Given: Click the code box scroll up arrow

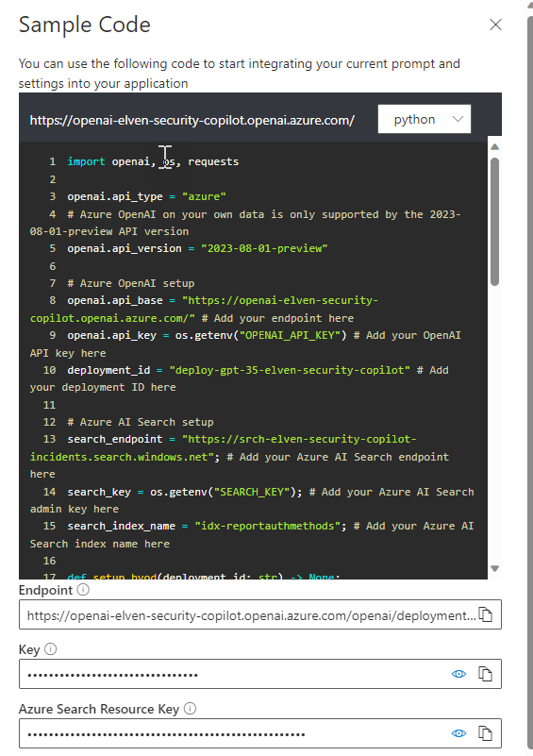Looking at the screenshot, I should pos(494,147).
